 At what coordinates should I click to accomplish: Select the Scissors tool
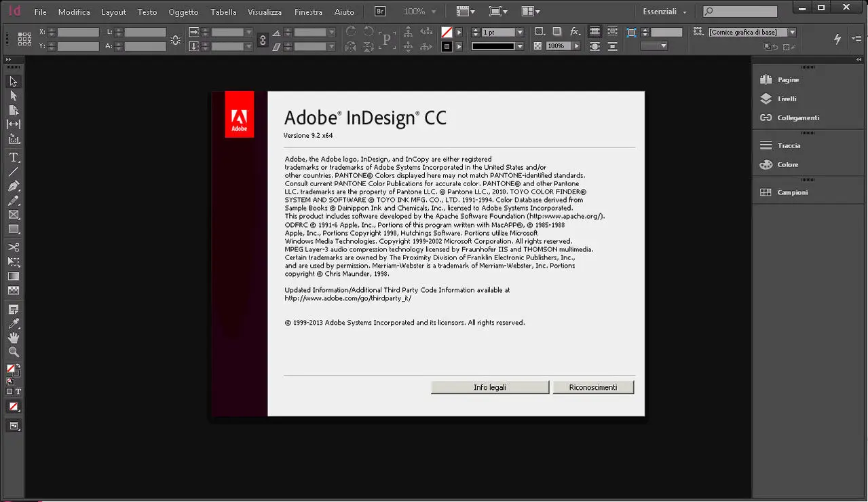pos(14,247)
